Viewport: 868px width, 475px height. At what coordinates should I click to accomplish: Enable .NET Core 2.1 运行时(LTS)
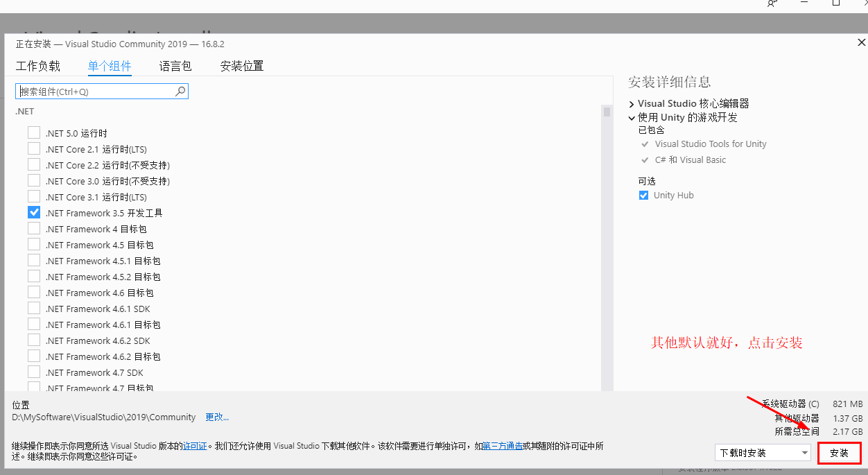(x=34, y=148)
